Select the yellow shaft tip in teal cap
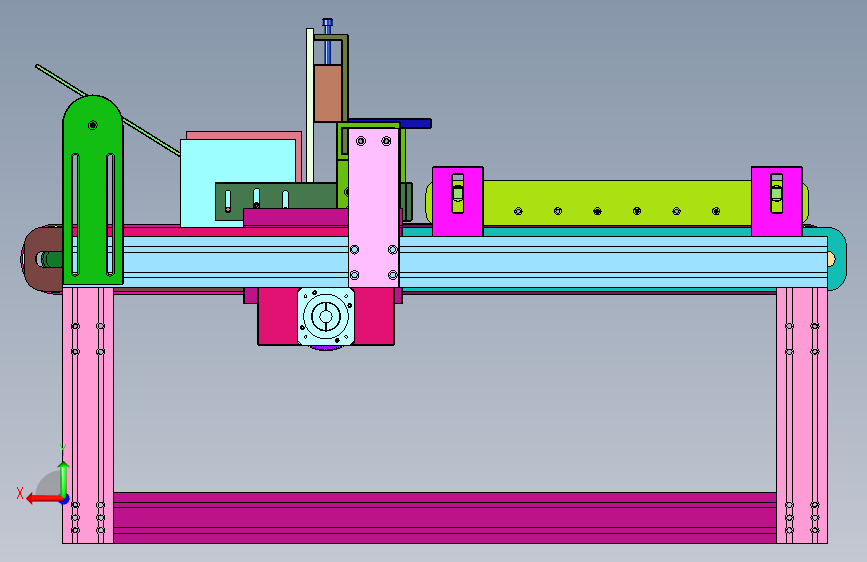This screenshot has height=562, width=867. point(831,258)
